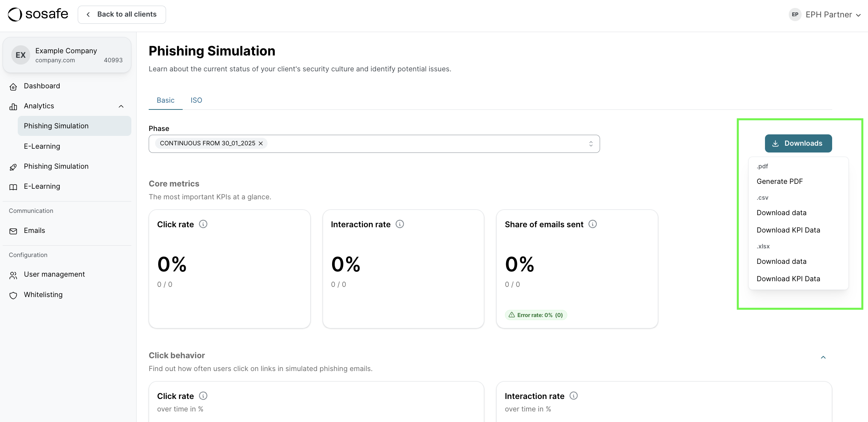Click the User management people icon
The image size is (868, 422).
pos(13,275)
